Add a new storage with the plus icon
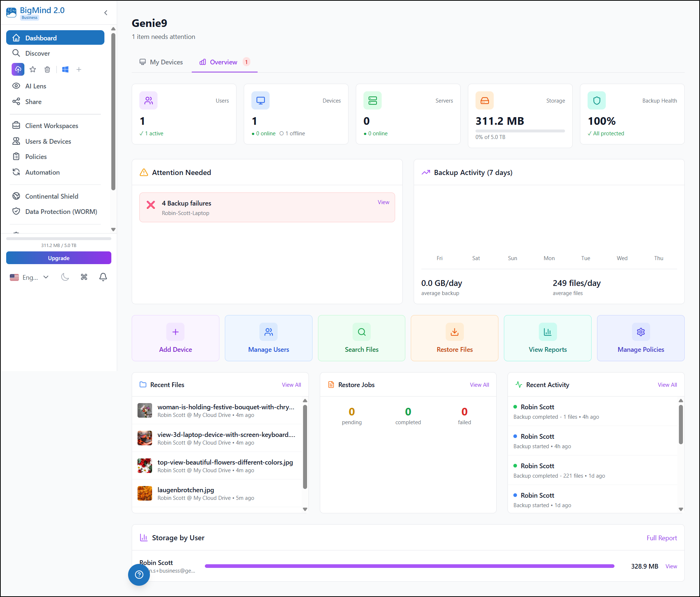This screenshot has height=597, width=700. pyautogui.click(x=79, y=69)
